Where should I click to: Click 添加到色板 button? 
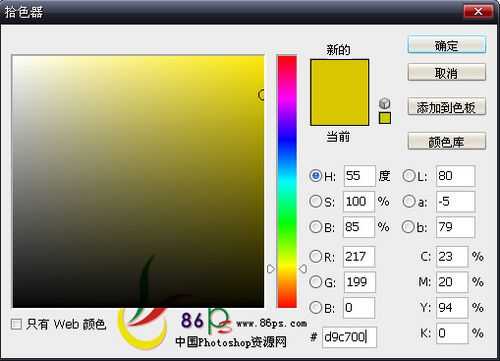447,107
